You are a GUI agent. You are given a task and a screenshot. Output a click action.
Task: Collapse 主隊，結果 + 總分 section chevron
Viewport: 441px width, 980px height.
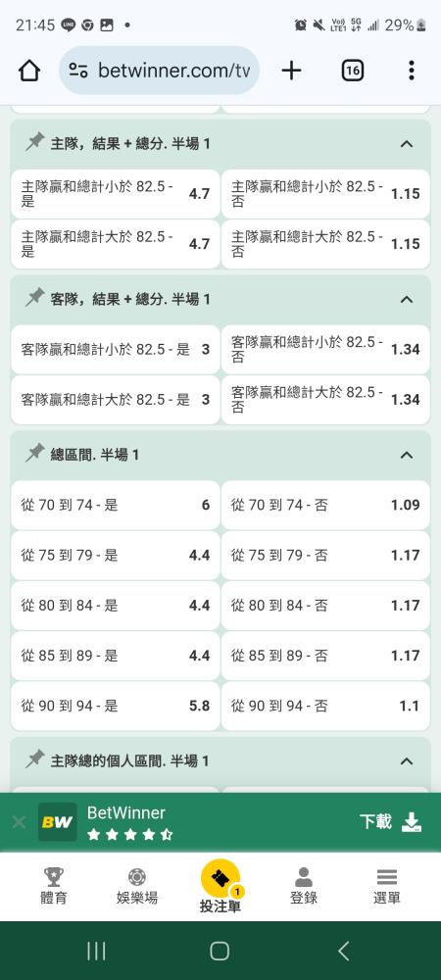406,144
